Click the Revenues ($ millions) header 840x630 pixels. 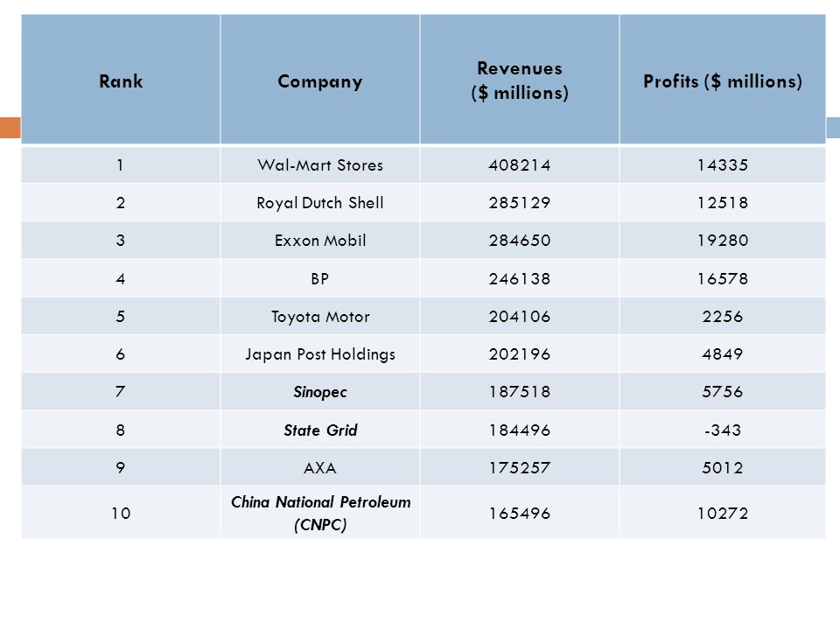coord(520,80)
